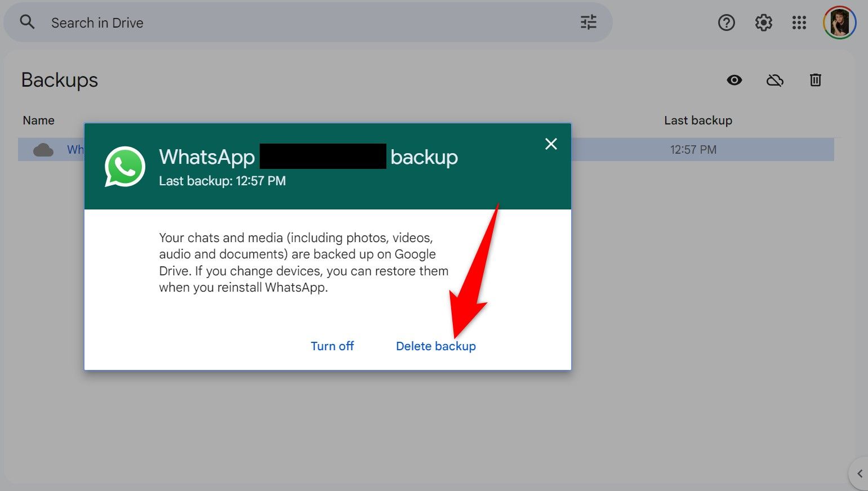Screen dimensions: 868x491
Task: Click the search magnifier icon
Action: tap(27, 22)
